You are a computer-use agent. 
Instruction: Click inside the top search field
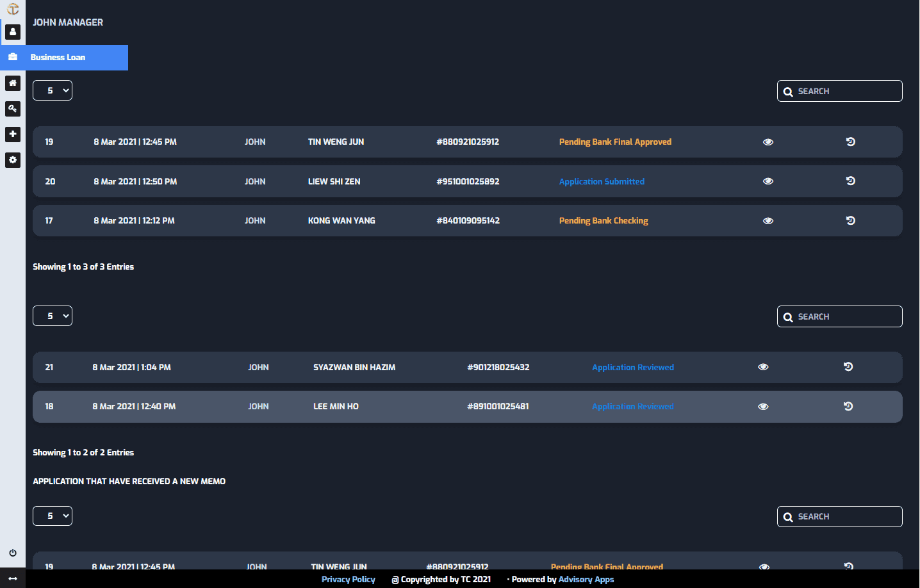(x=839, y=90)
